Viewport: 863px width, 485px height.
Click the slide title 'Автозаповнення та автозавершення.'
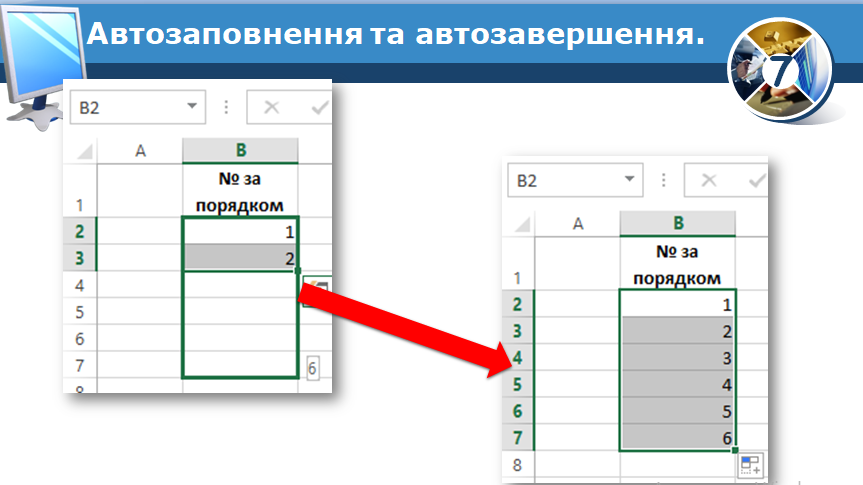pos(396,34)
